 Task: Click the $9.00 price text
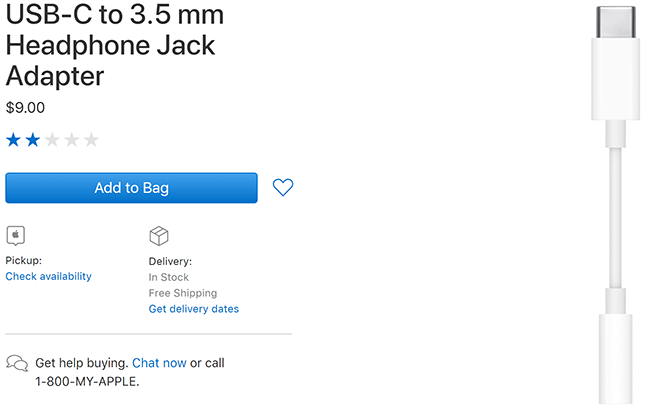25,108
